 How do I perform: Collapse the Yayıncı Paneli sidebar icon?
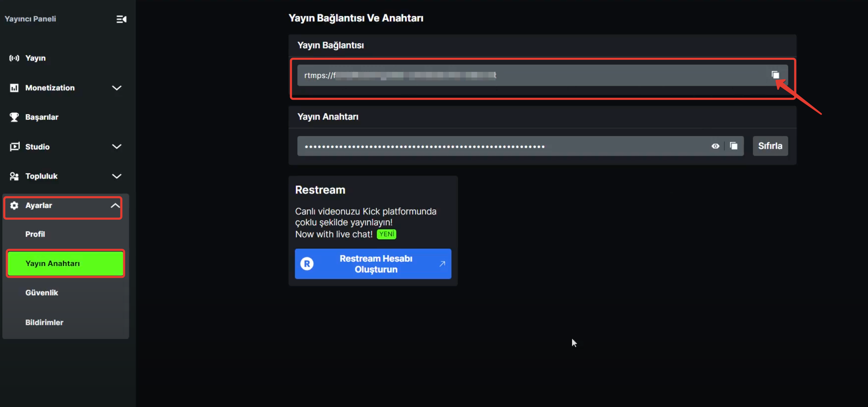click(122, 19)
